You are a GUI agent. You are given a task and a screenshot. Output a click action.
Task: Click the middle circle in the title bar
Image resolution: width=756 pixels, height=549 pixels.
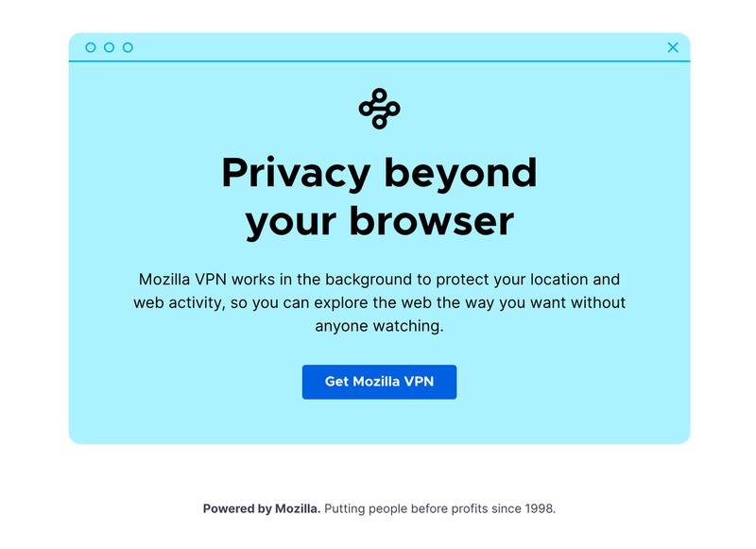tap(109, 47)
